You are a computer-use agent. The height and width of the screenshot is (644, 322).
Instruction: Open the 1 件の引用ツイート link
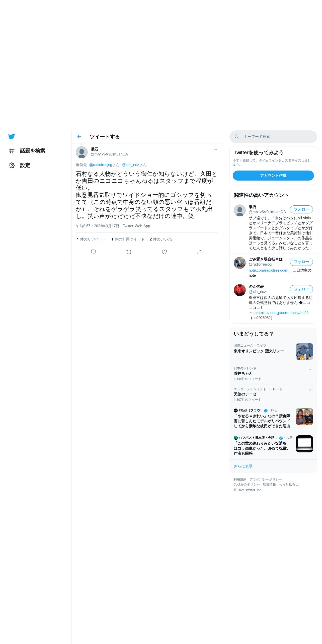point(128,239)
